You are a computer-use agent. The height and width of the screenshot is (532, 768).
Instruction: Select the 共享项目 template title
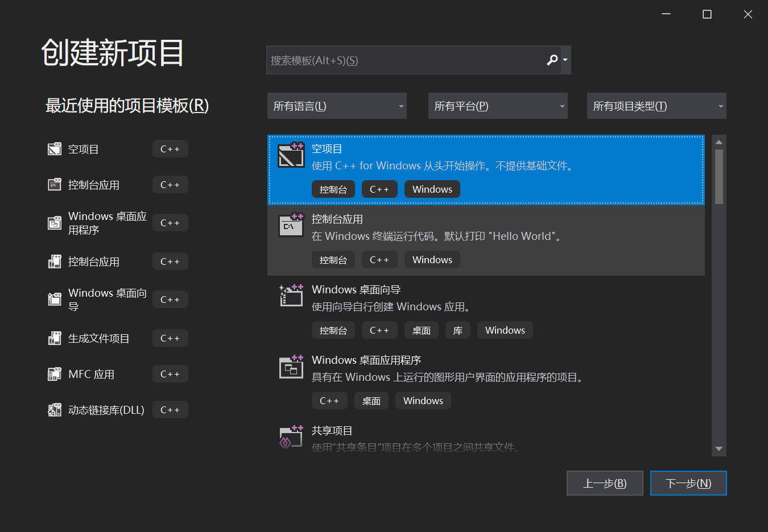click(332, 431)
